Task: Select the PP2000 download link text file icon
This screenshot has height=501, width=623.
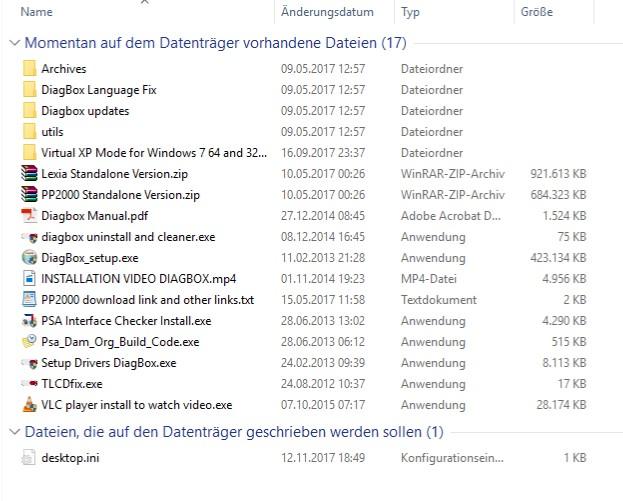Action: pyautogui.click(x=29, y=300)
